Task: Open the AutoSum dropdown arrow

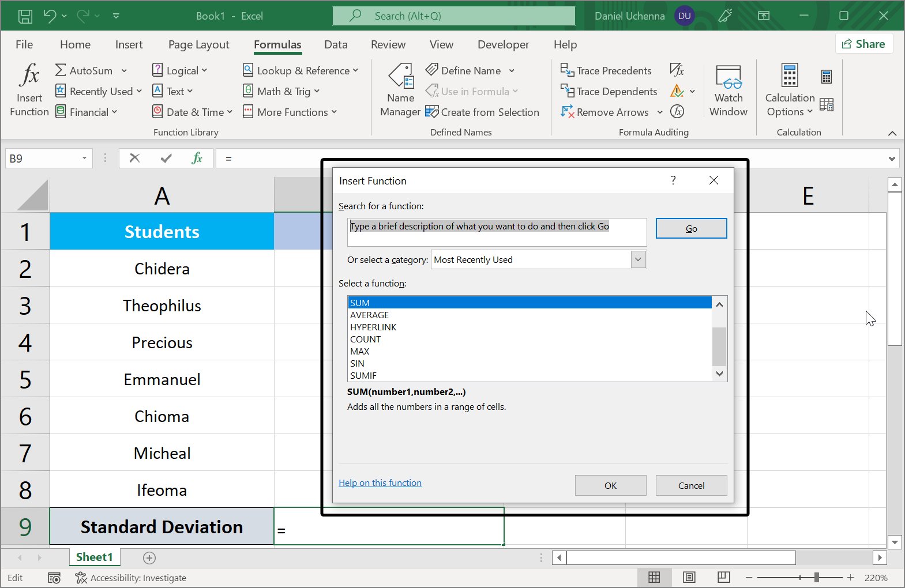Action: coord(124,71)
